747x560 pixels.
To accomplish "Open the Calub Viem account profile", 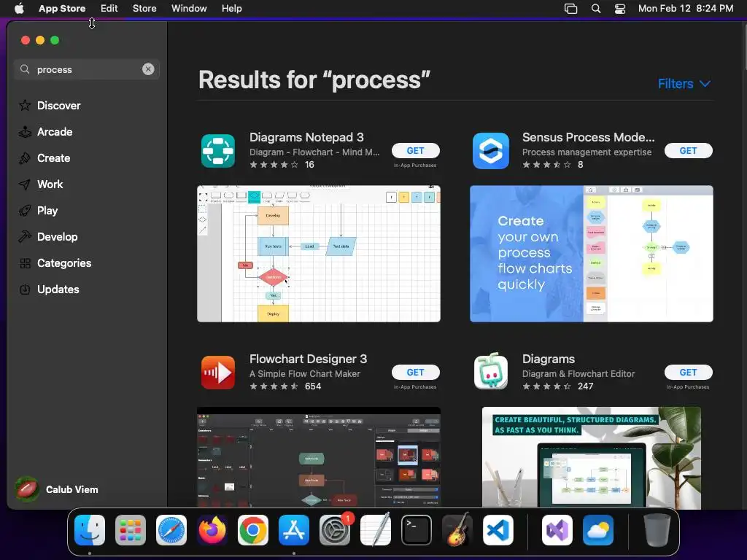I will (57, 489).
